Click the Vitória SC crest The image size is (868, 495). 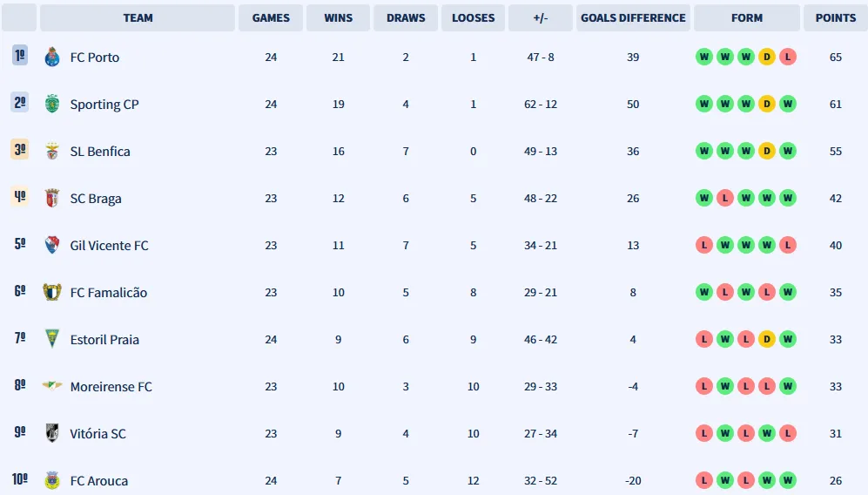(51, 434)
